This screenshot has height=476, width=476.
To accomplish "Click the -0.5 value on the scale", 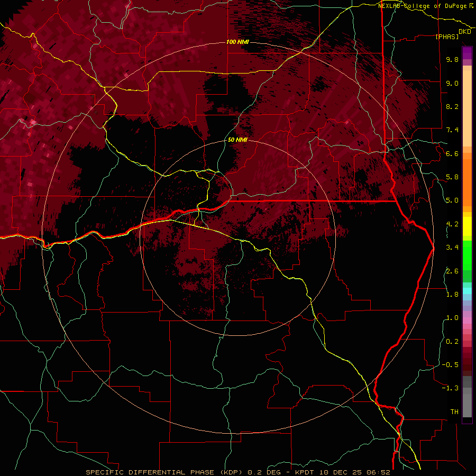I will [450, 365].
